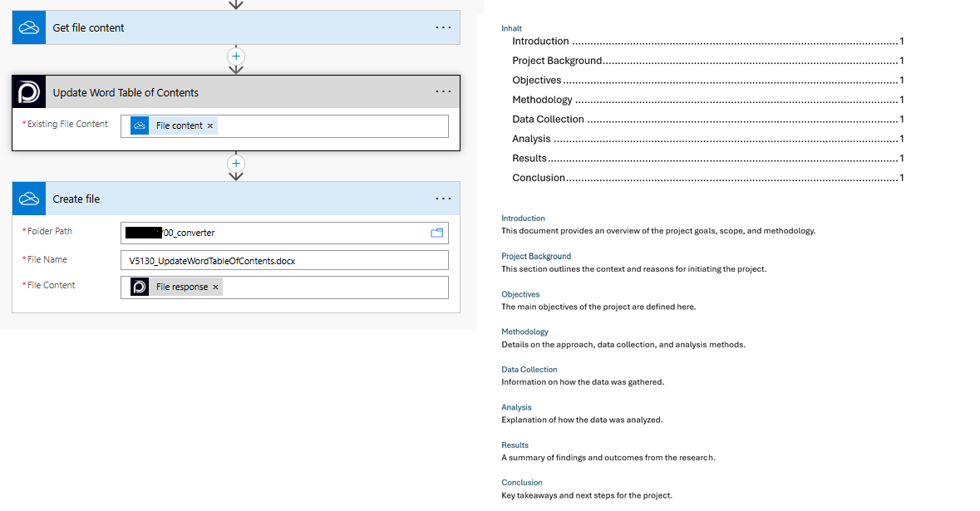Insert step above Create file action
The width and height of the screenshot is (980, 511).
click(236, 164)
